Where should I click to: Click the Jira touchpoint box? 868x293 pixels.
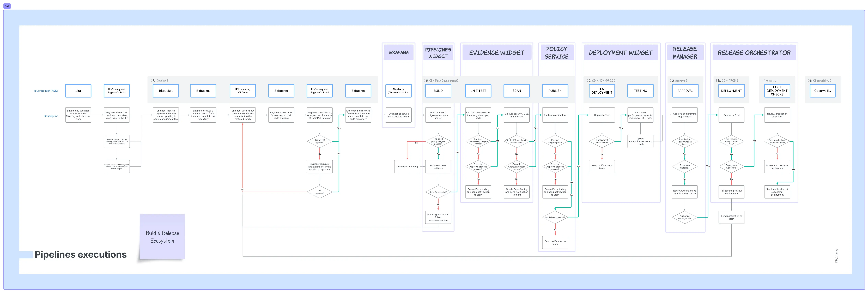[78, 91]
